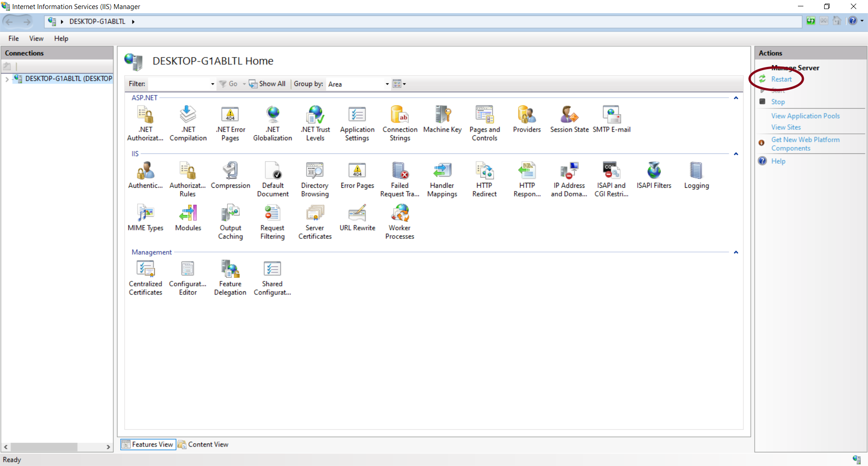
Task: Click inside the Filter text field
Action: pos(179,84)
